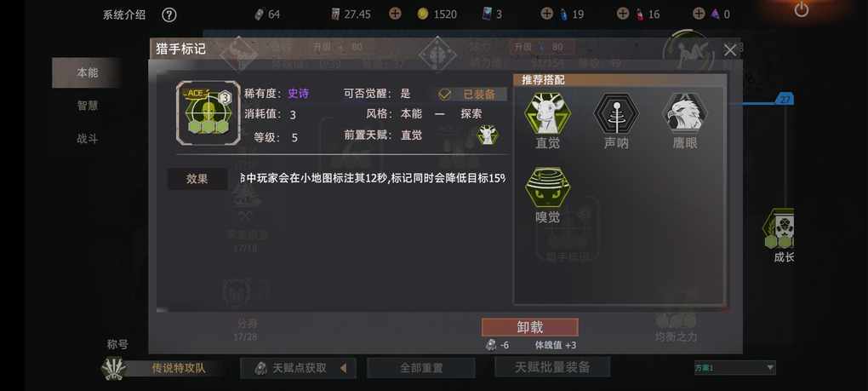Select the 嗅觉 smell talent icon
Image resolution: width=868 pixels, height=391 pixels.
(x=547, y=188)
